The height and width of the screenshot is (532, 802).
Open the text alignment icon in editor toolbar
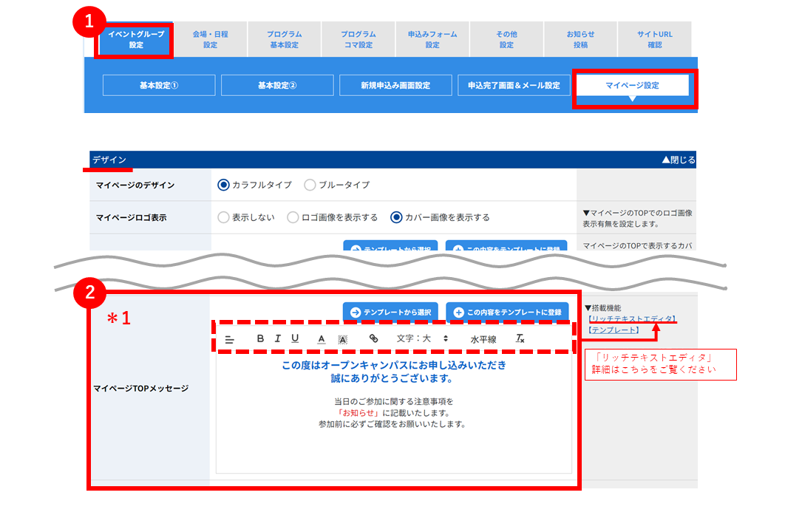click(230, 339)
